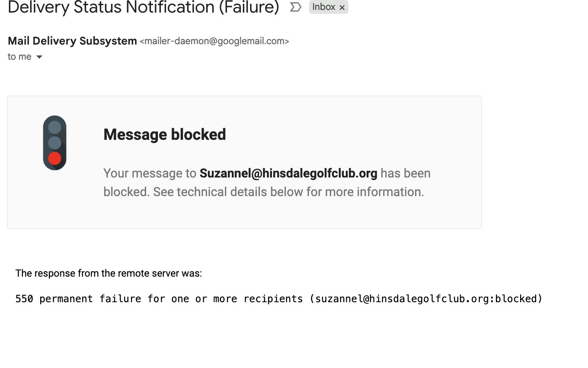Viewport: 588px width, 368px height.
Task: Click the bold Suzannel@hinsdalegolfclub.org address
Action: pos(288,174)
